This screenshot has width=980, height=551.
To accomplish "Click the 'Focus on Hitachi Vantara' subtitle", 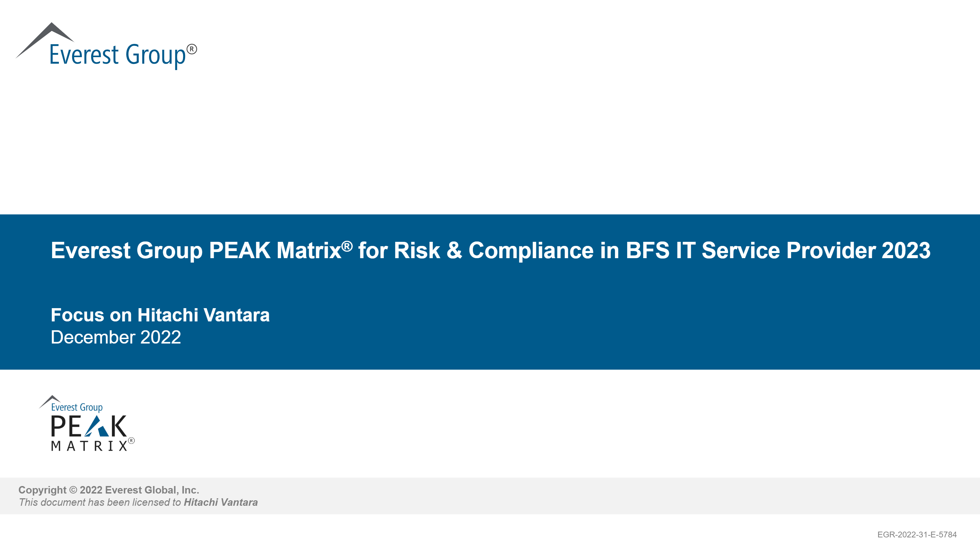I will 160,315.
